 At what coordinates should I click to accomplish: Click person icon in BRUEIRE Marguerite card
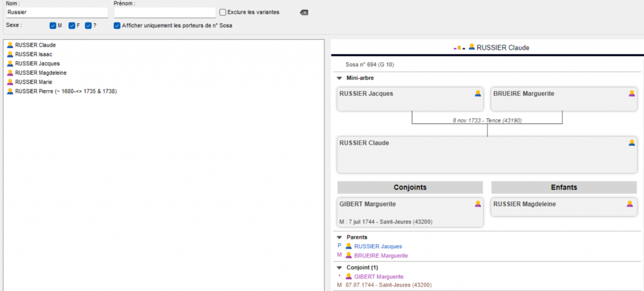point(631,93)
